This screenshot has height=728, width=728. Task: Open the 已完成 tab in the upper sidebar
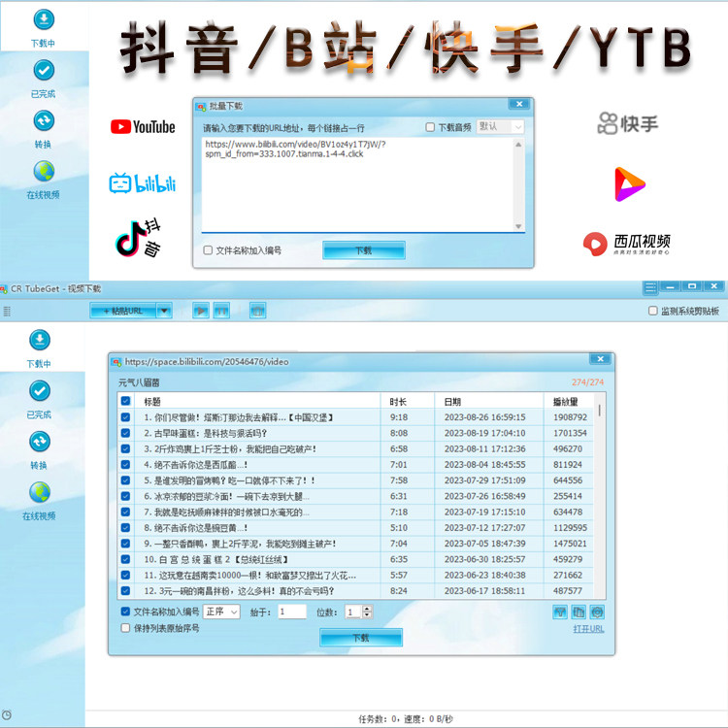click(x=44, y=78)
